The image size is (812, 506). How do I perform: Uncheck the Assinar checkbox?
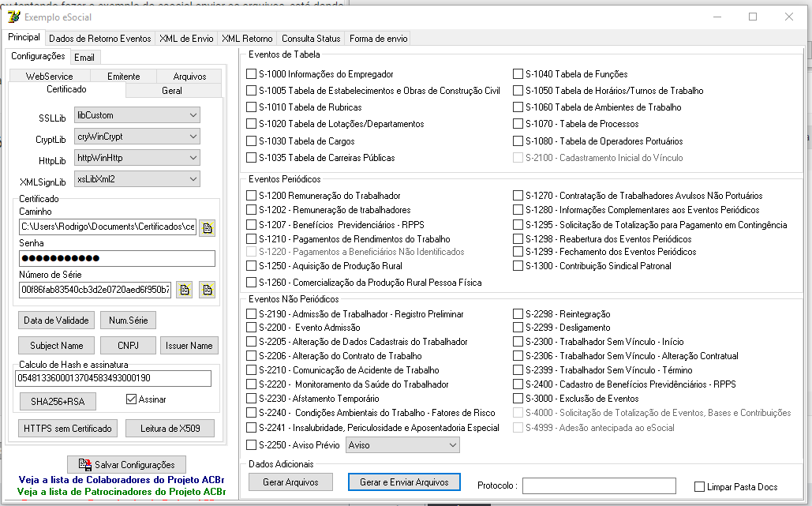tap(131, 399)
